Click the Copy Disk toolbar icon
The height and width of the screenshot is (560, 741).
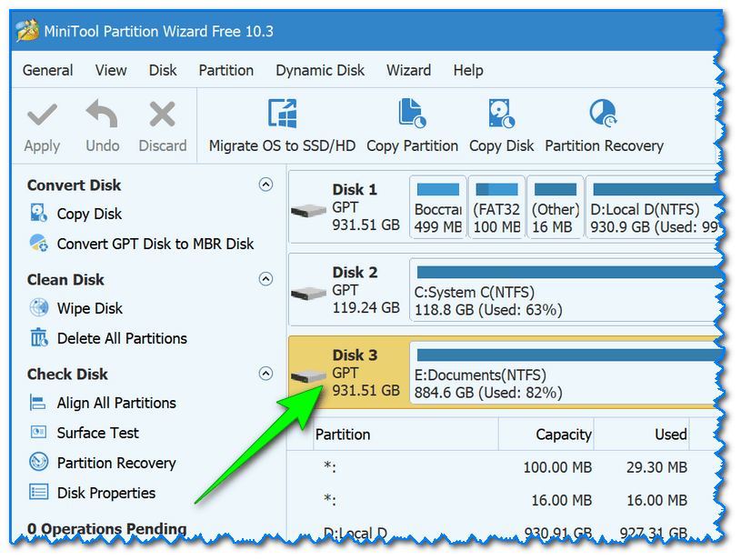[x=501, y=115]
